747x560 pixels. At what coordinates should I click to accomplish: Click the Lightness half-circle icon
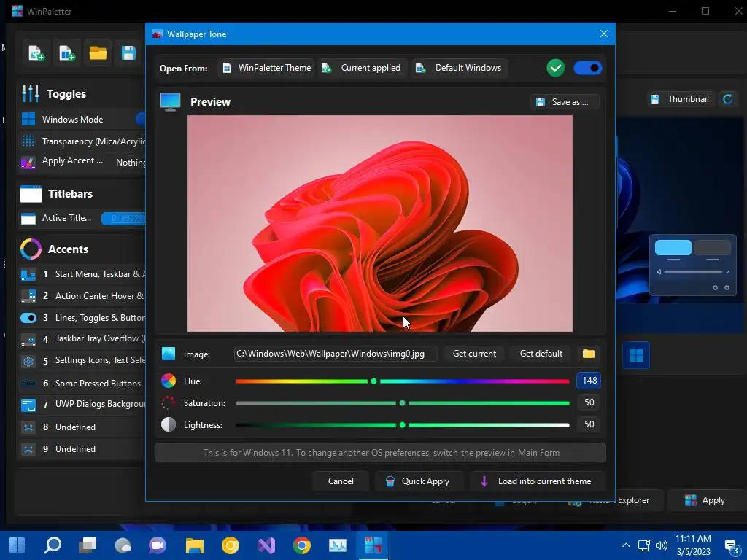point(169,425)
